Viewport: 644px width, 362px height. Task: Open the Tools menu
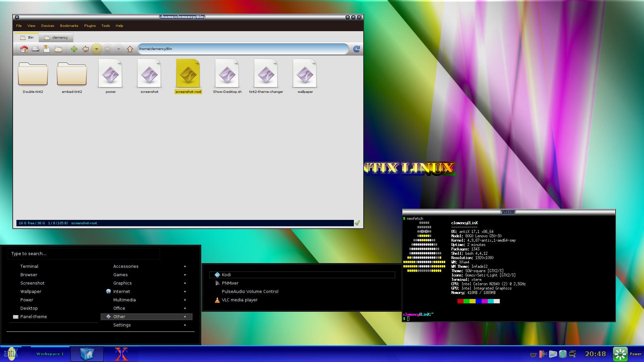point(106,26)
